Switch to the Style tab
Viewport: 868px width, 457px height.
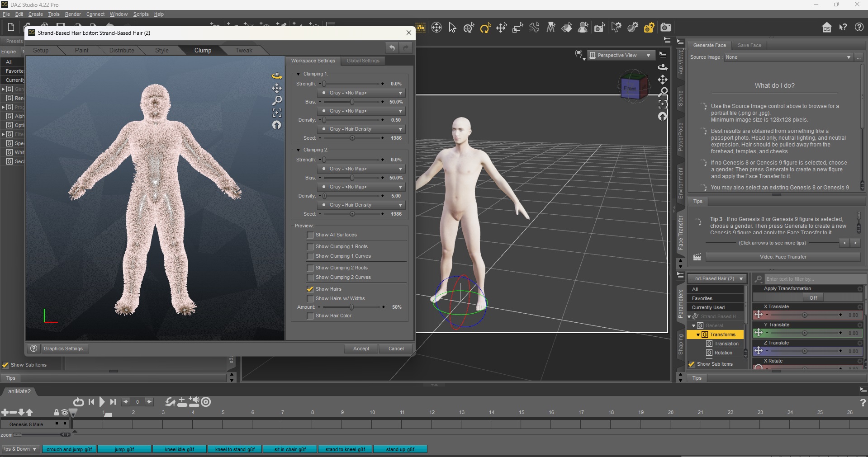161,50
